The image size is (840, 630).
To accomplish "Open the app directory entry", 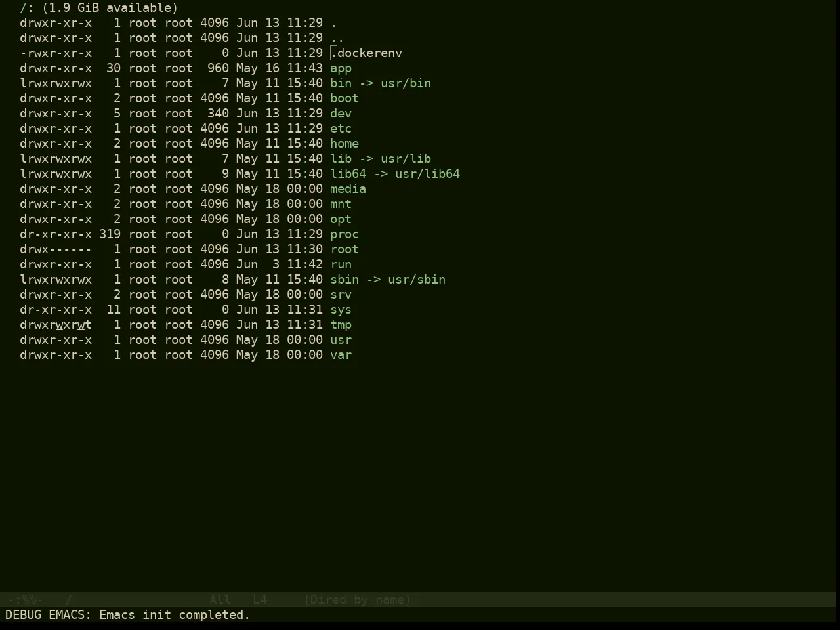I will [x=341, y=68].
